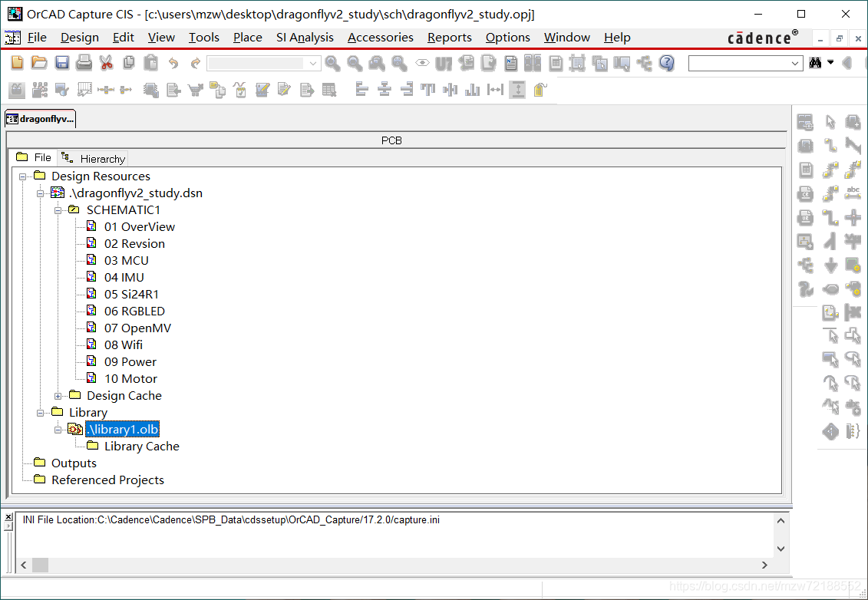Click the price tag icon in second toolbar
The width and height of the screenshot is (868, 600).
(540, 89)
